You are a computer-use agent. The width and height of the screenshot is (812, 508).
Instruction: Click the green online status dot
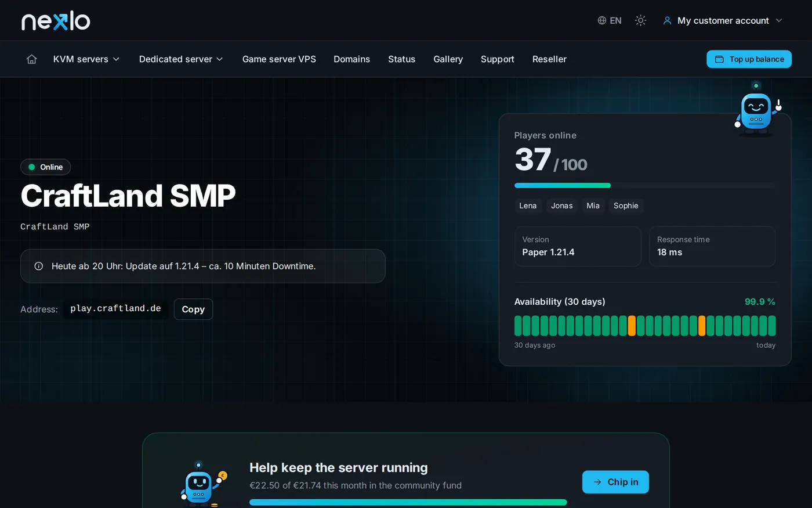pos(31,167)
